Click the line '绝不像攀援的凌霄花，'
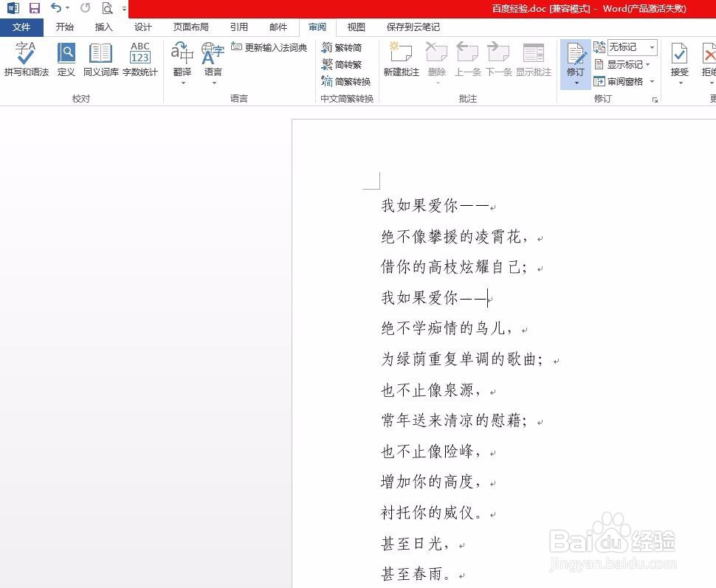Screen dimensions: 716x588 455,237
